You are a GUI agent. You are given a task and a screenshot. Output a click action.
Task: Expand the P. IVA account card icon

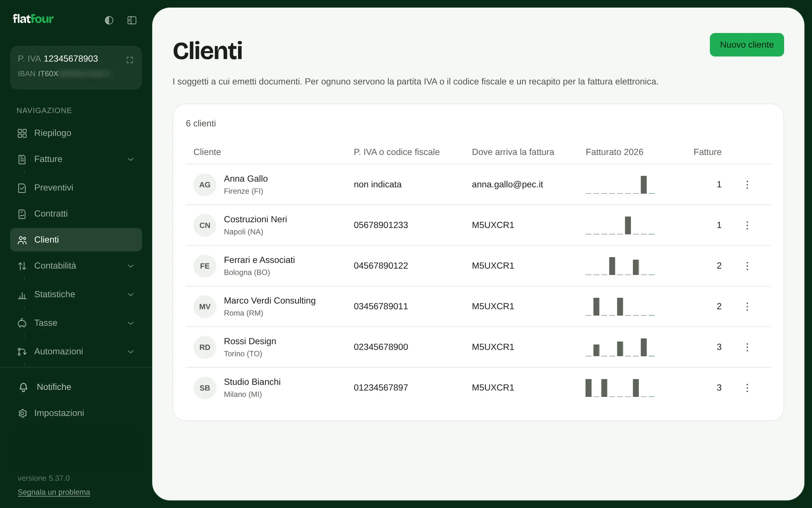point(130,60)
